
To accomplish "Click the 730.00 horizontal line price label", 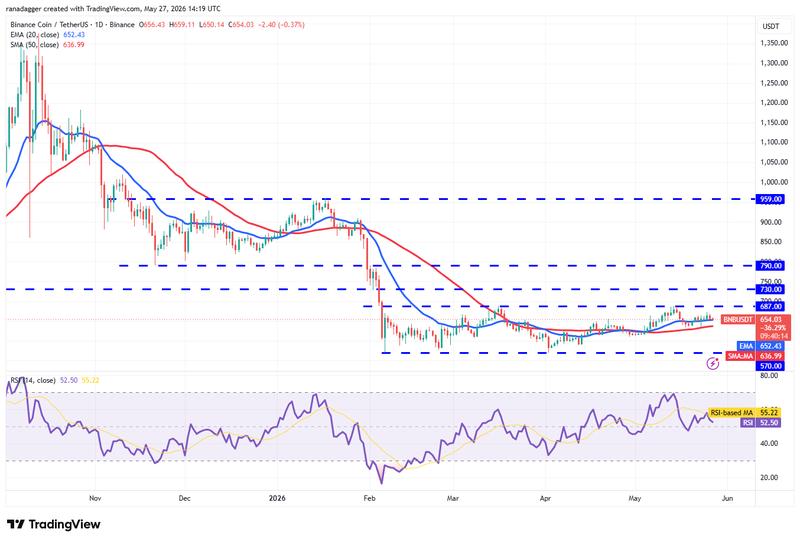I will point(770,289).
